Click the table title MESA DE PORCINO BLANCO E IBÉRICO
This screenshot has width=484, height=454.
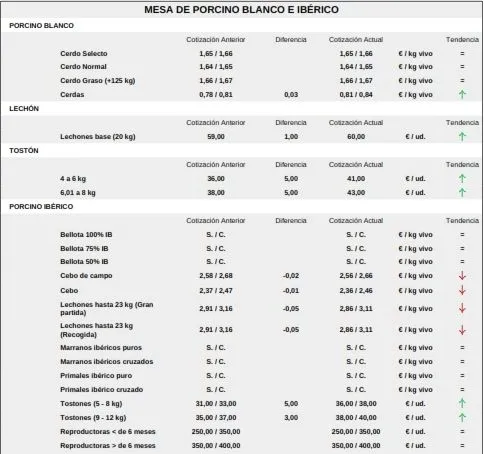pyautogui.click(x=241, y=10)
